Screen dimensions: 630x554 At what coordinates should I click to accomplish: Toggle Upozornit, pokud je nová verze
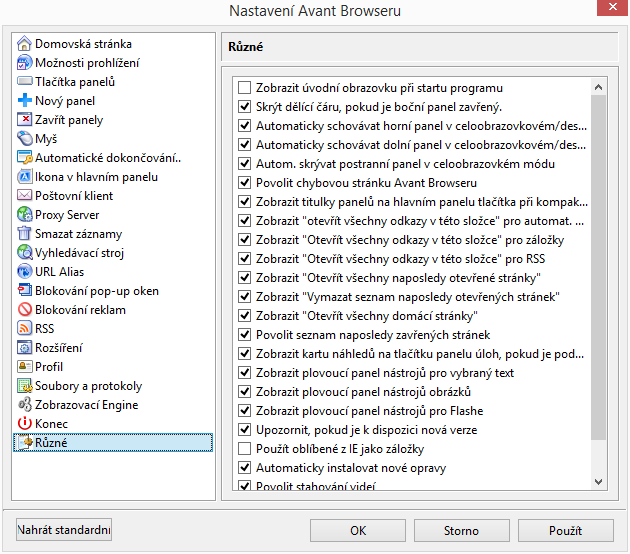coord(244,429)
